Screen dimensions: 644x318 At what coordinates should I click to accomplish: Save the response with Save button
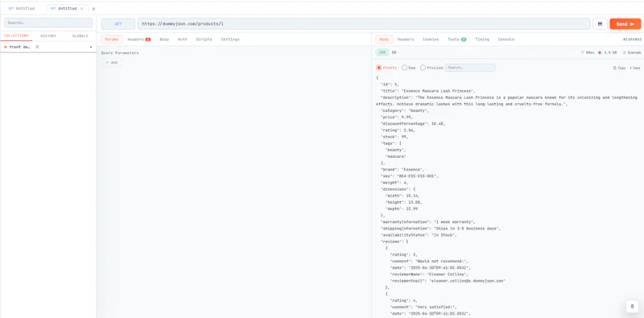point(635,68)
